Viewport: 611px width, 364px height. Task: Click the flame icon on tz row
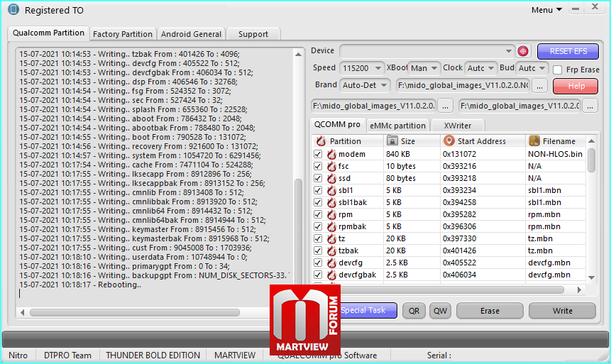point(331,239)
